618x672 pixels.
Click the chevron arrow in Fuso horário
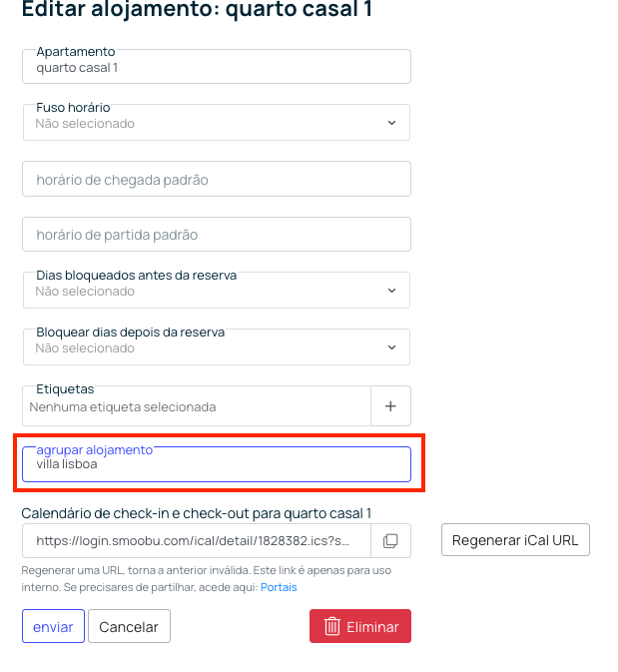point(391,123)
